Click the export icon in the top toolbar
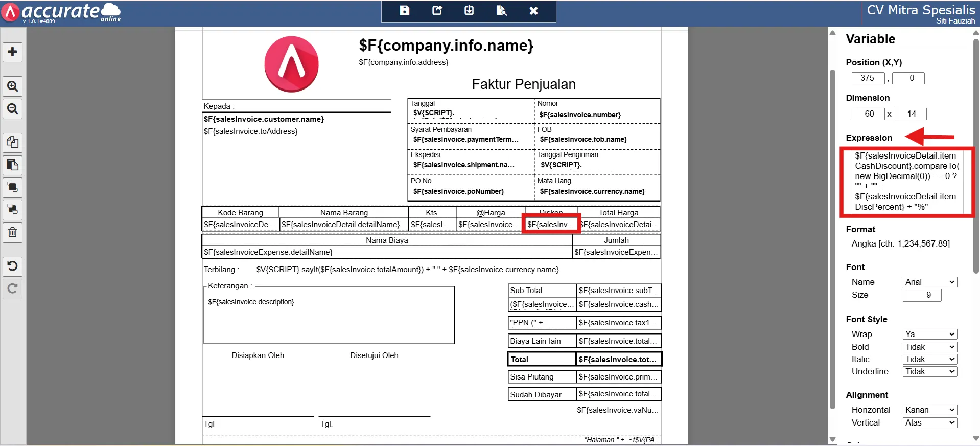This screenshot has height=446, width=980. pos(437,11)
